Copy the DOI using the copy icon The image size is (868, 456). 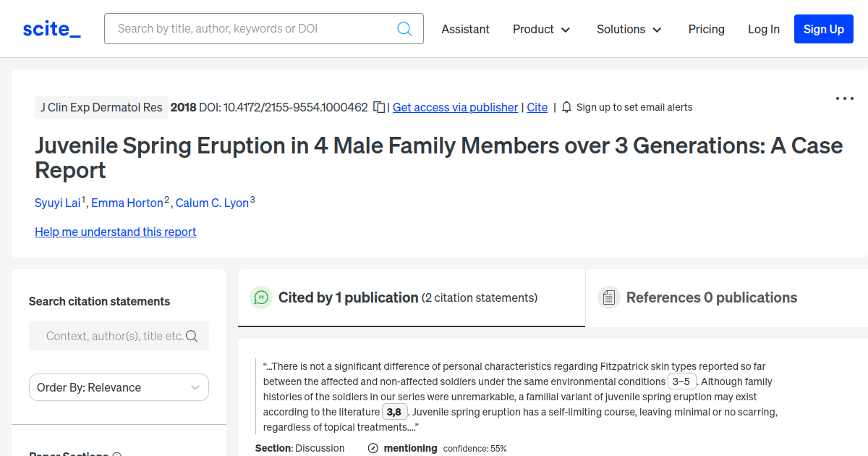379,106
